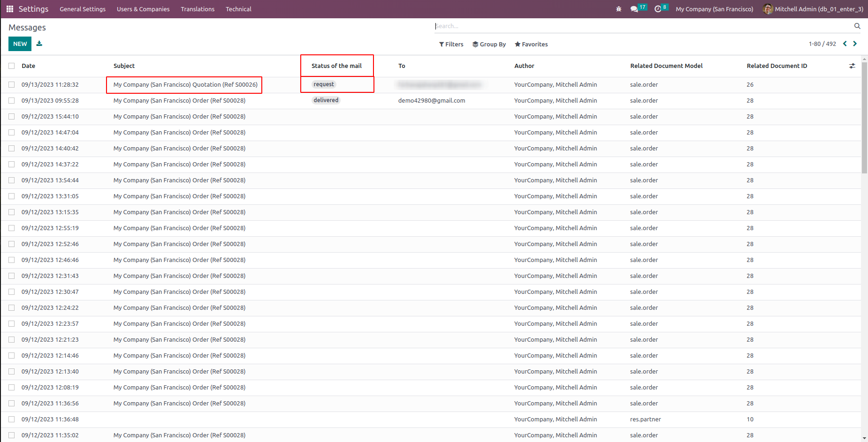
Task: Open the Group By dropdown
Action: point(489,44)
